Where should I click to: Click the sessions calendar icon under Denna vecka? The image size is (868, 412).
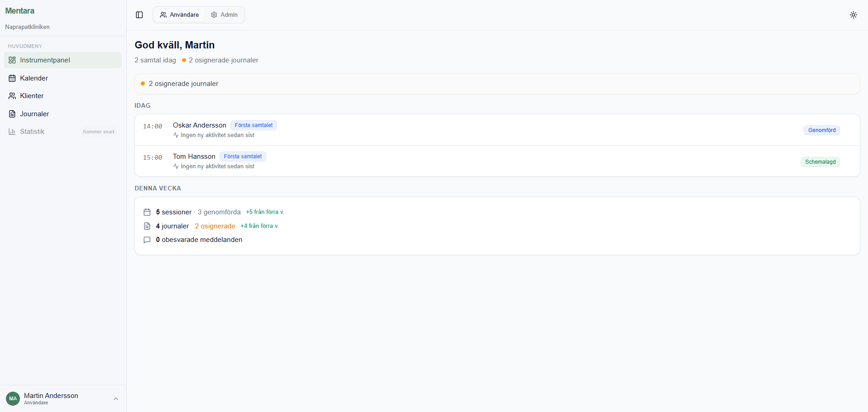[147, 212]
